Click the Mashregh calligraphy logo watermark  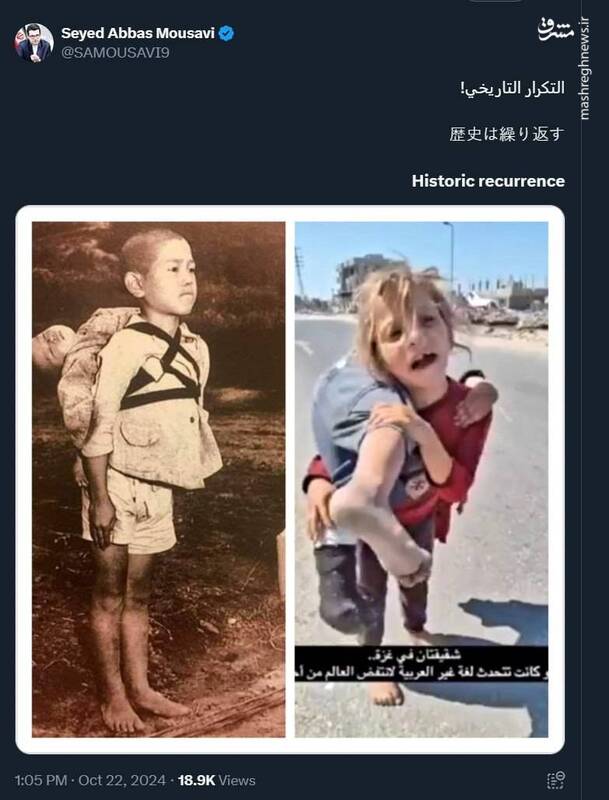(555, 30)
